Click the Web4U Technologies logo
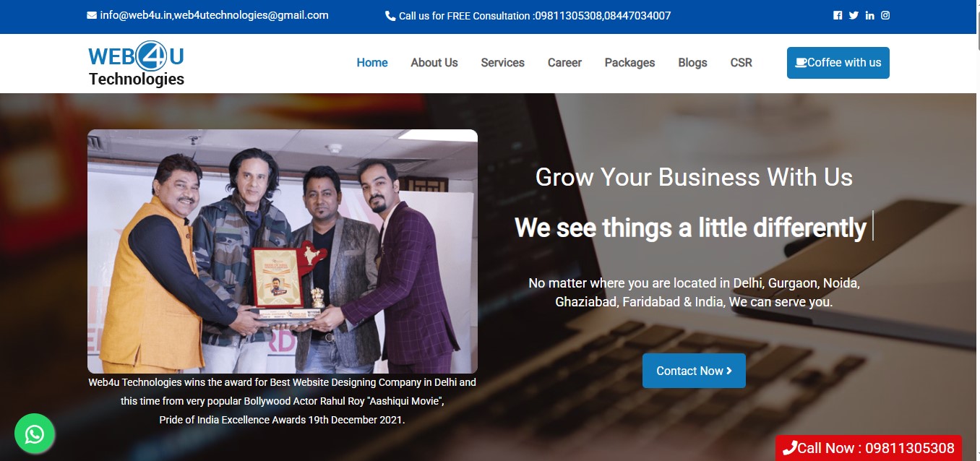The width and height of the screenshot is (980, 461). coord(137,66)
